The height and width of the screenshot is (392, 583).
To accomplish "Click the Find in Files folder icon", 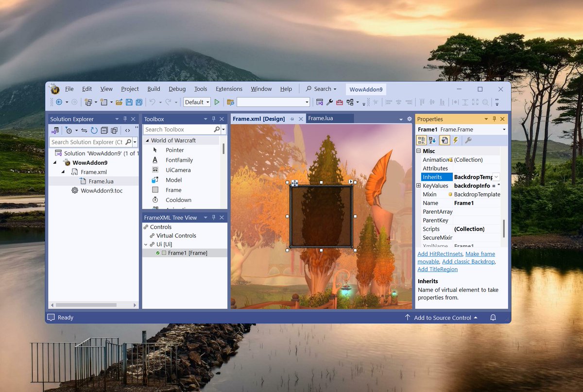I will click(x=231, y=102).
